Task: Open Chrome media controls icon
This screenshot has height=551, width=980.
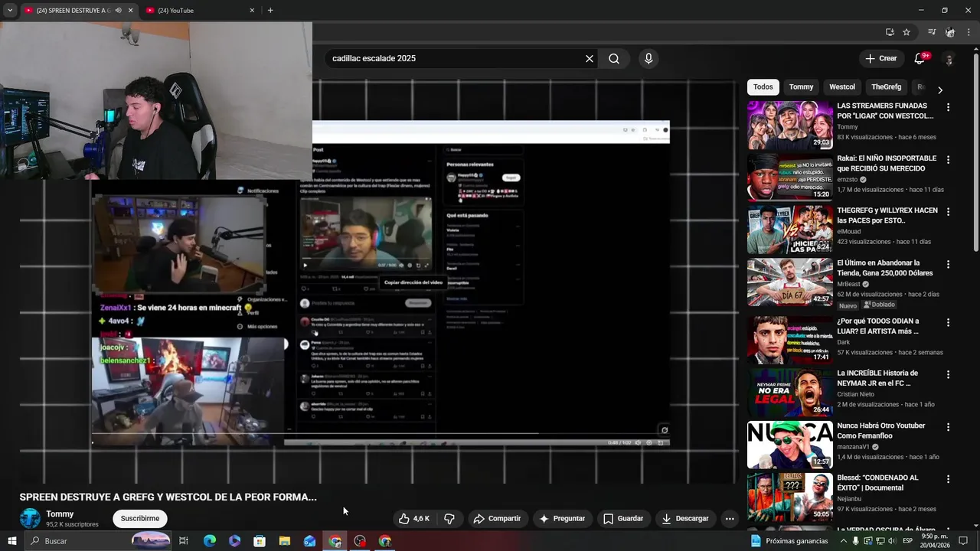Action: click(932, 32)
